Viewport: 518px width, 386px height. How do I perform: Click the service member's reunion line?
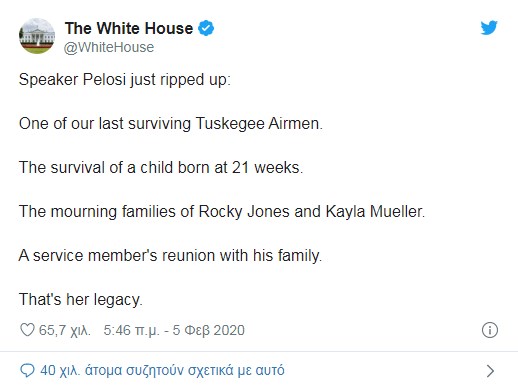170,256
